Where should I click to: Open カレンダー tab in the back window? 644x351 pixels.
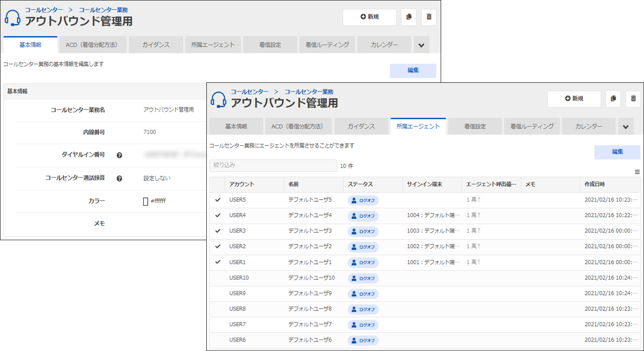[x=384, y=45]
